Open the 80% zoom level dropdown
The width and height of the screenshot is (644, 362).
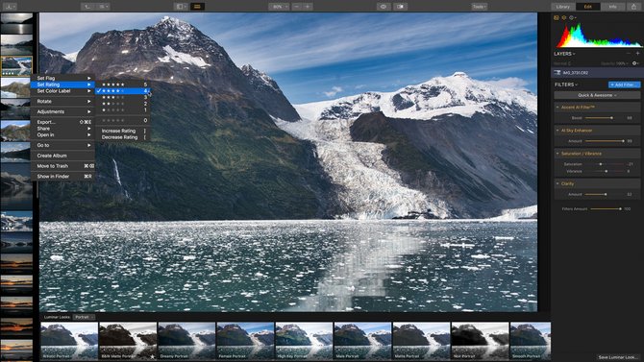click(x=280, y=7)
